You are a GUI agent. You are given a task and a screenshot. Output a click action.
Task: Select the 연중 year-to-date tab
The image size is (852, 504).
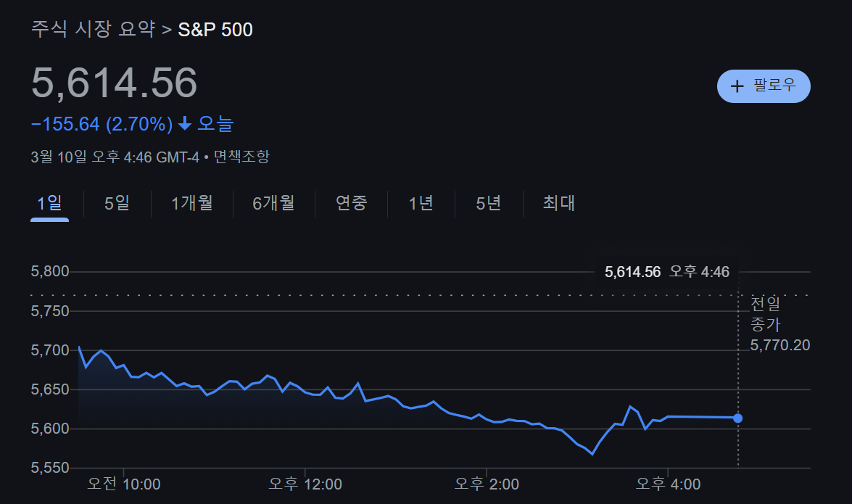351,203
